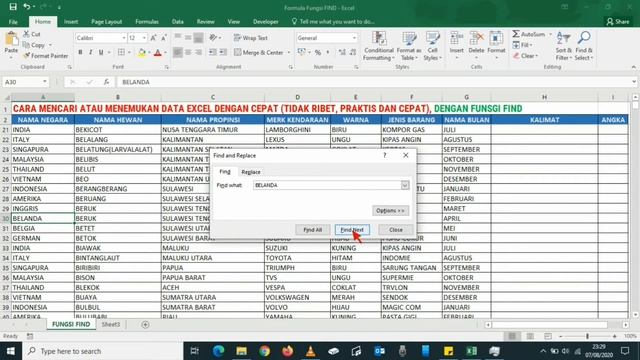Toggle Align Right
Image resolution: width=640 pixels, height=360 pixels.
(x=198, y=52)
